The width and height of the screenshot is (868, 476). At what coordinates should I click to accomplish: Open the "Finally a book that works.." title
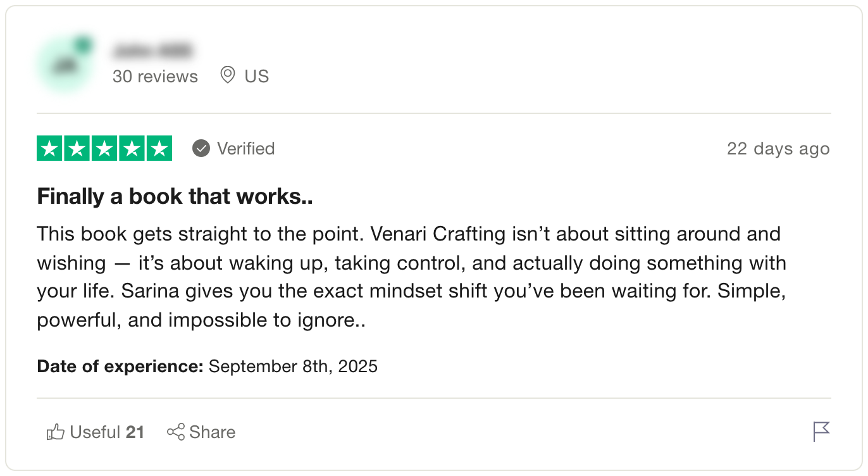point(175,196)
